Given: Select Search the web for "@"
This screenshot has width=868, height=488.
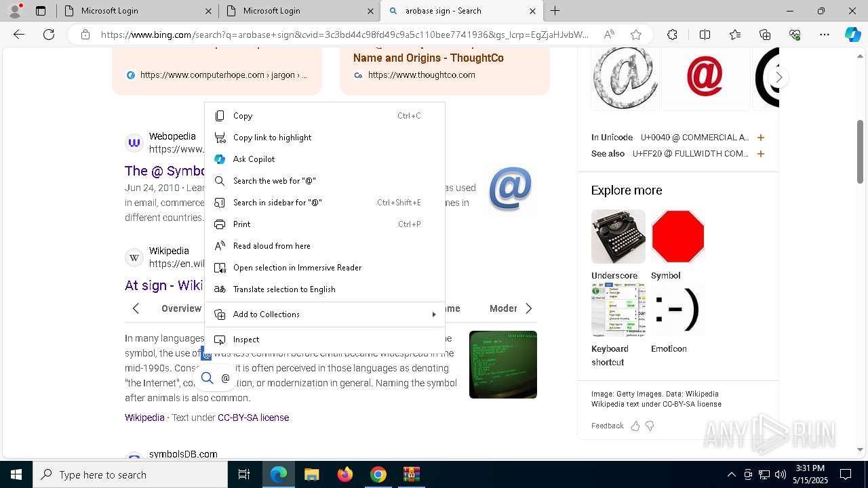Looking at the screenshot, I should (x=325, y=181).
